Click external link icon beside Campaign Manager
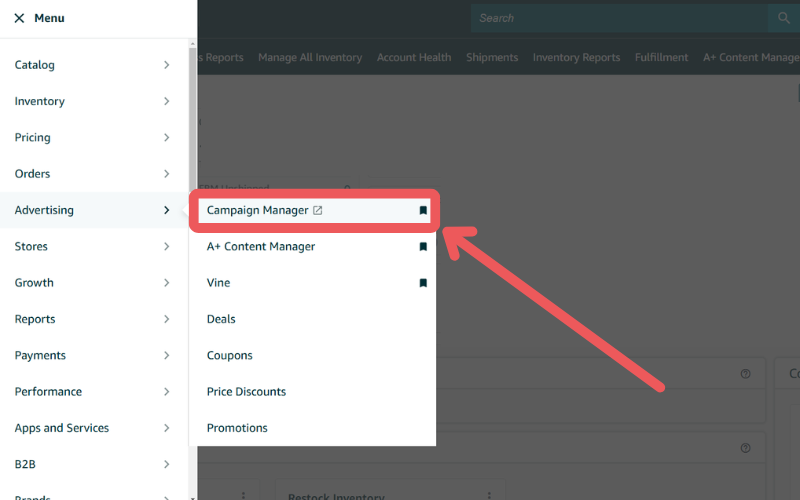 [x=317, y=210]
